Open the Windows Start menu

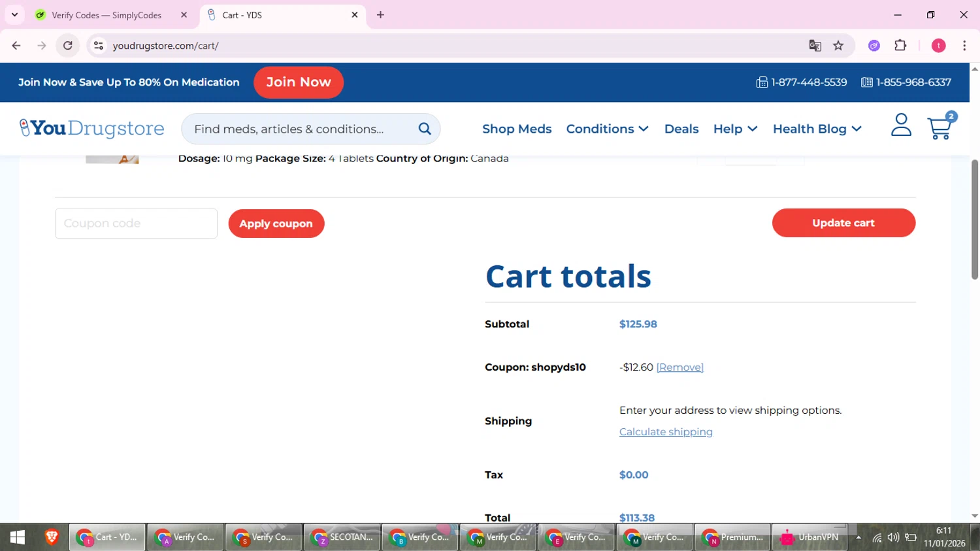(x=18, y=537)
